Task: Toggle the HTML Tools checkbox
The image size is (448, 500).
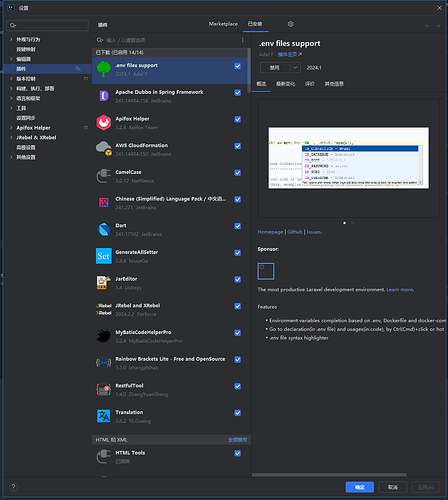Action: (x=238, y=453)
